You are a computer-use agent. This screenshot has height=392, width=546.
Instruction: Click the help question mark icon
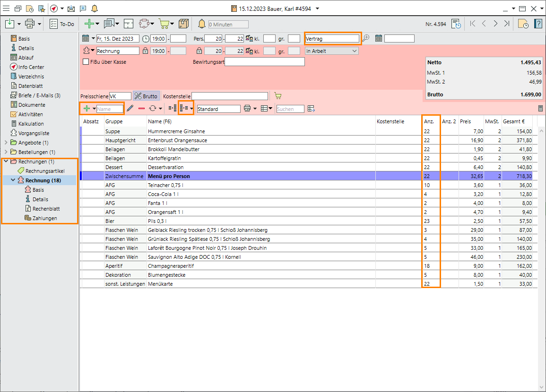click(538, 24)
